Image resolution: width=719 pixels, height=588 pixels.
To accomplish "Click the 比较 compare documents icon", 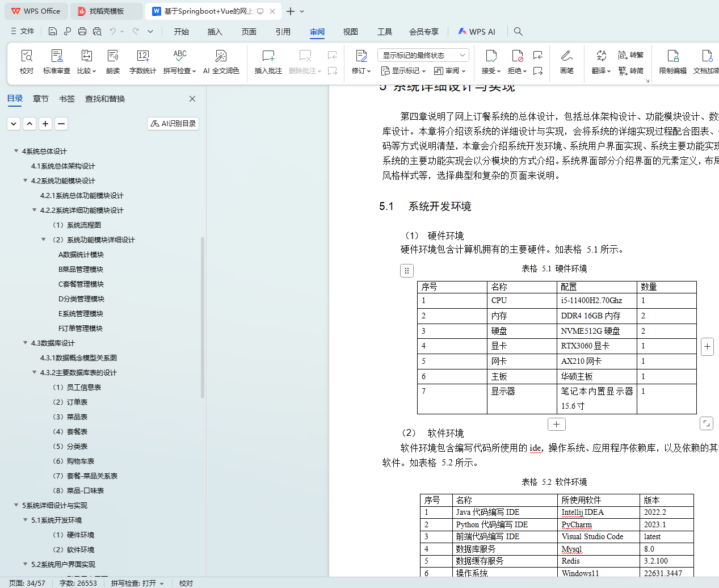I will click(86, 56).
